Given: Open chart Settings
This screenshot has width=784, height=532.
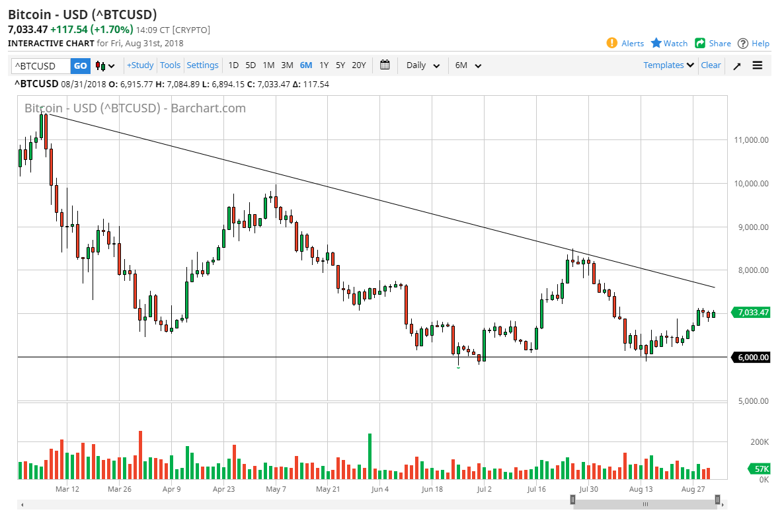Looking at the screenshot, I should (202, 65).
